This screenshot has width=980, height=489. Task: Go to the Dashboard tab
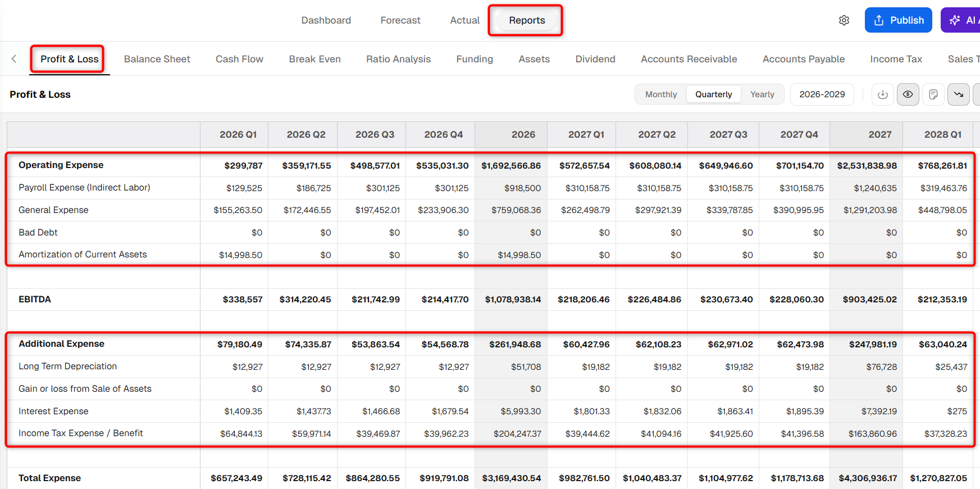pos(326,20)
